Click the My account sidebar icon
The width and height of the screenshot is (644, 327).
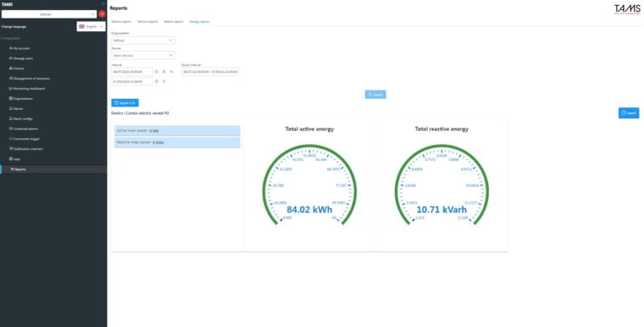click(11, 48)
